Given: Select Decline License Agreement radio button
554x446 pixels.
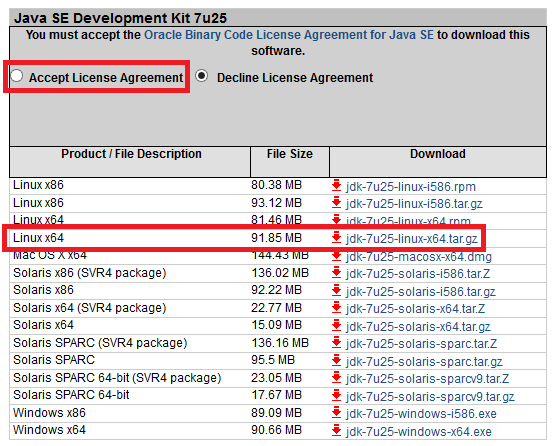Looking at the screenshot, I should pyautogui.click(x=201, y=76).
